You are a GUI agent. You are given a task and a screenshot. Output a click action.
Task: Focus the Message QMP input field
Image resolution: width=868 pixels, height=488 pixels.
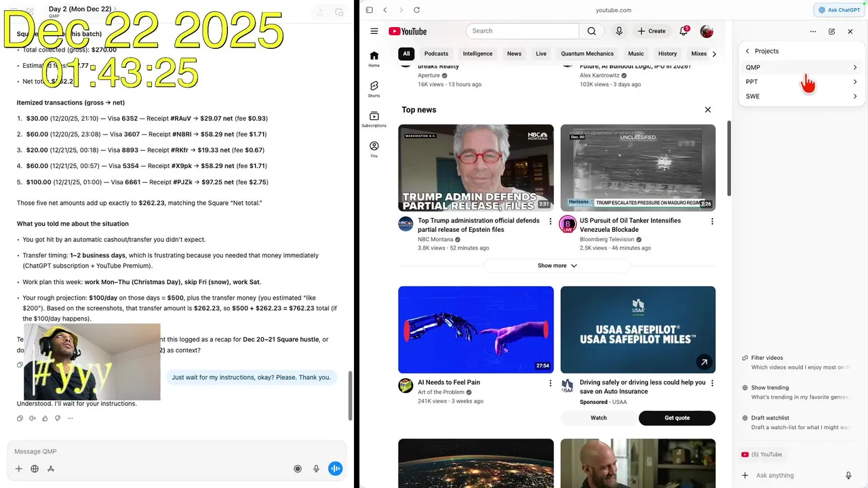(x=176, y=451)
